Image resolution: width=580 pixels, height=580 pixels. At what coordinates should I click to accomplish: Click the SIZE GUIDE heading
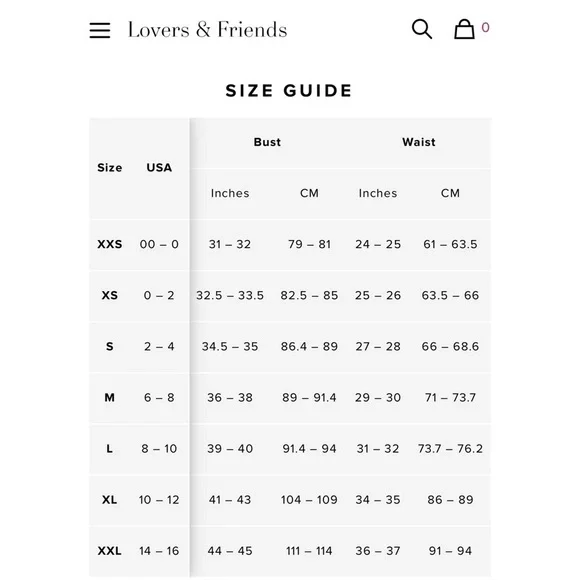pyautogui.click(x=289, y=91)
